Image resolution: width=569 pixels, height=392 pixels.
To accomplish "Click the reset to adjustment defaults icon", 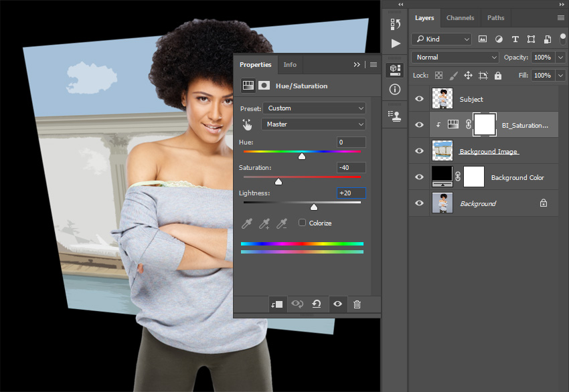I will pos(317,304).
